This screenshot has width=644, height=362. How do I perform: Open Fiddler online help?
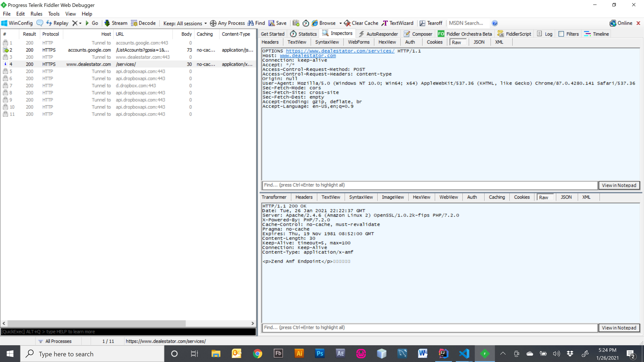coord(495,23)
